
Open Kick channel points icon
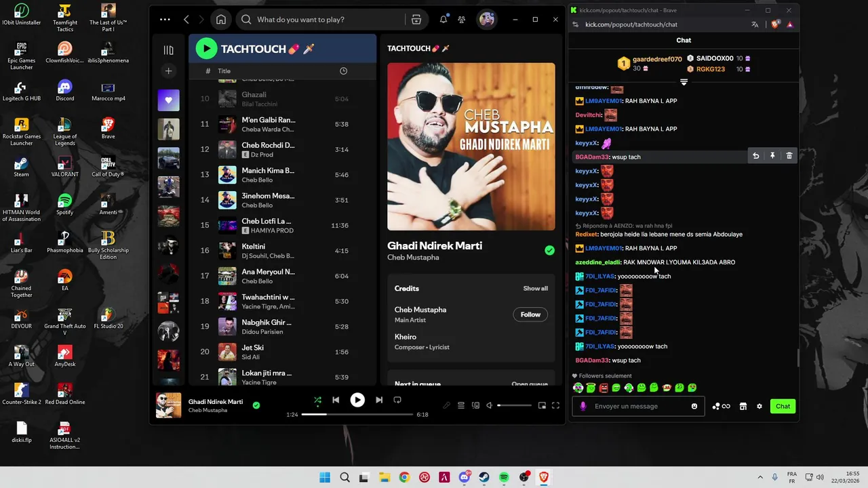721,406
